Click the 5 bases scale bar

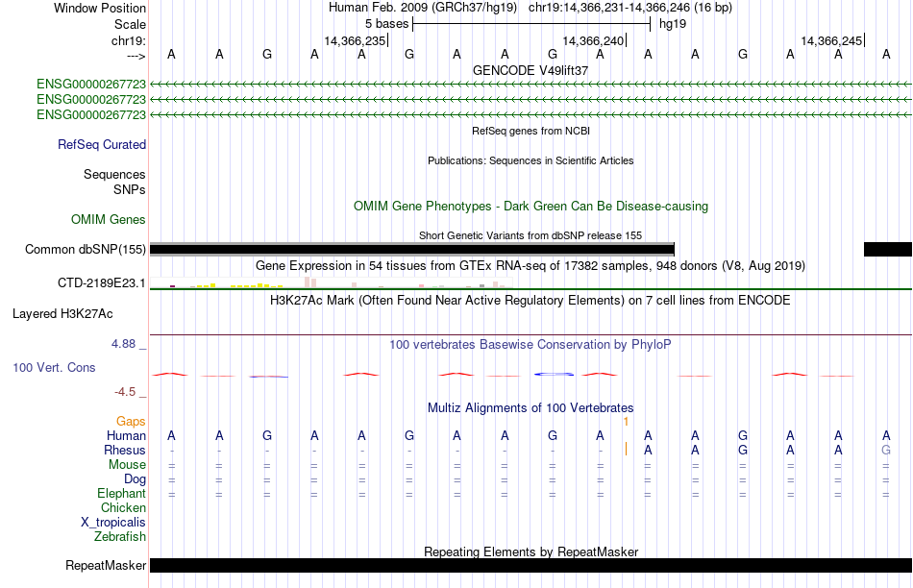[x=531, y=24]
